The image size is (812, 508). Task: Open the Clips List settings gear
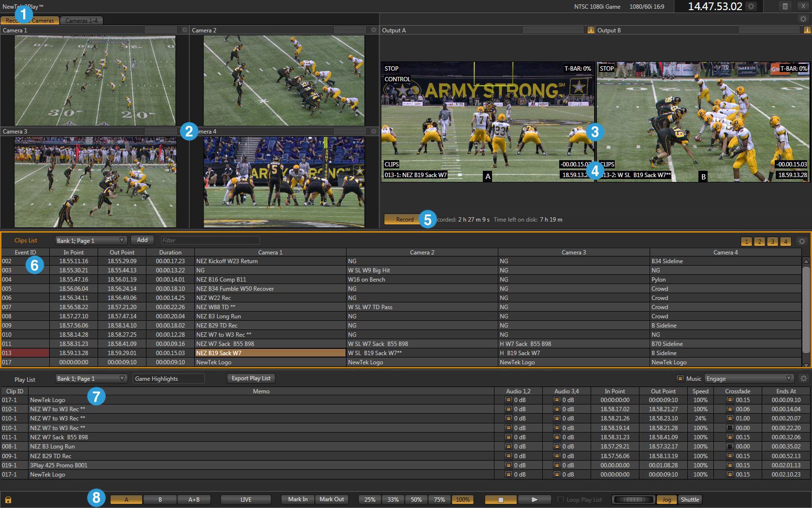coord(802,241)
